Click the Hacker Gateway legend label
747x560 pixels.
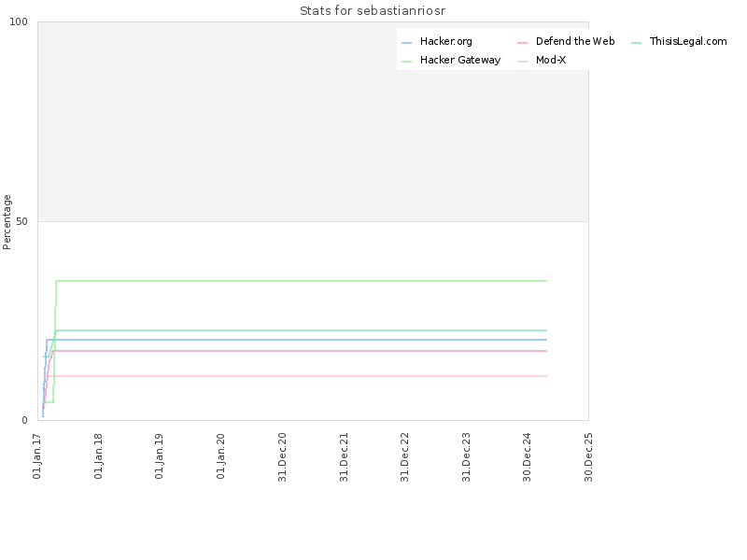point(460,60)
